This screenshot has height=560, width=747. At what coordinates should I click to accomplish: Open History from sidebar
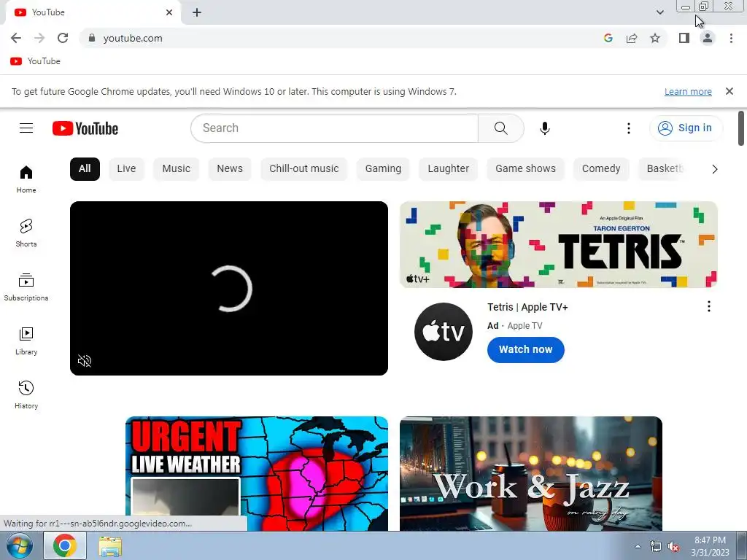[x=26, y=394]
